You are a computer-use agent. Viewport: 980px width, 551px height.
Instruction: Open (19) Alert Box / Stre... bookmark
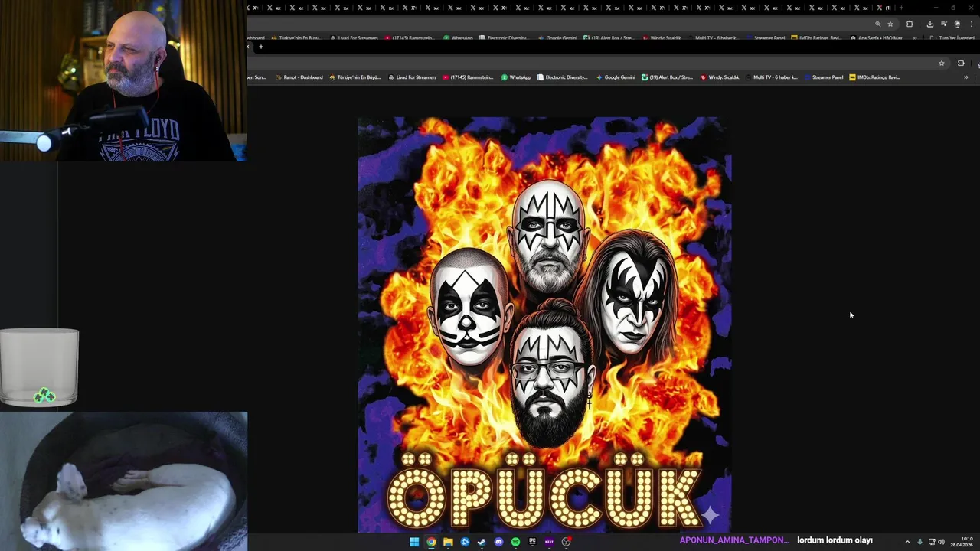[667, 77]
